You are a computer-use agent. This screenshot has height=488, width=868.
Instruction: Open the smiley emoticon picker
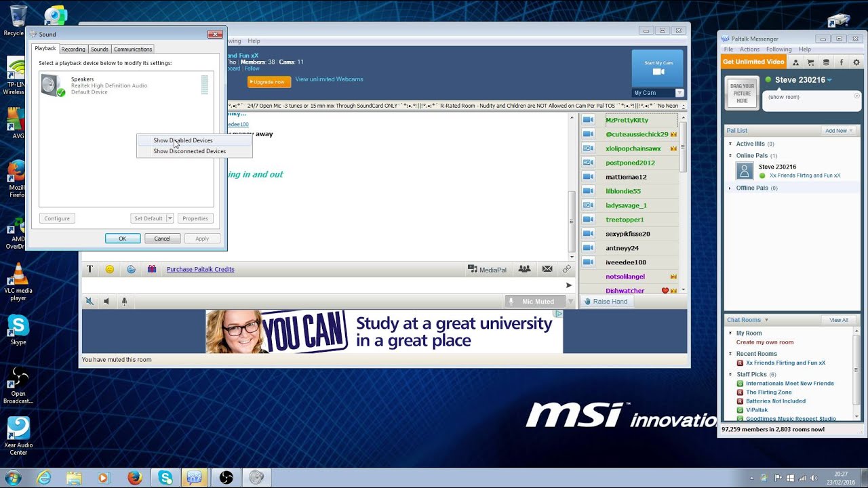(x=110, y=269)
